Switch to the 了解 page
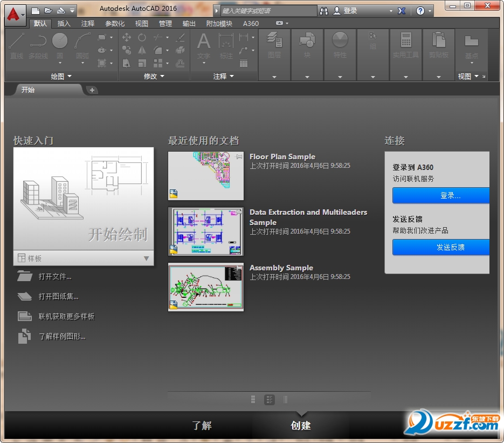Screen dimensions: 504x443 pos(202,425)
